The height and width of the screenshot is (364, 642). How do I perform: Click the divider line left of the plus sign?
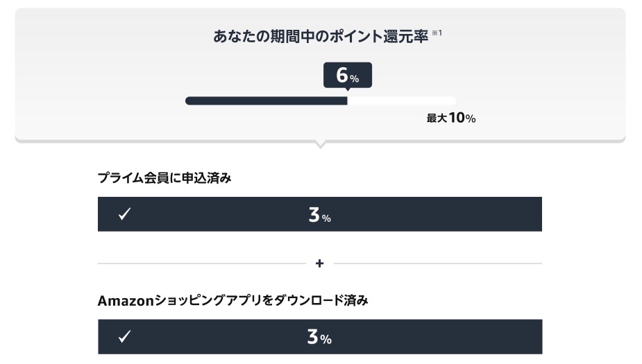pyautogui.click(x=201, y=263)
